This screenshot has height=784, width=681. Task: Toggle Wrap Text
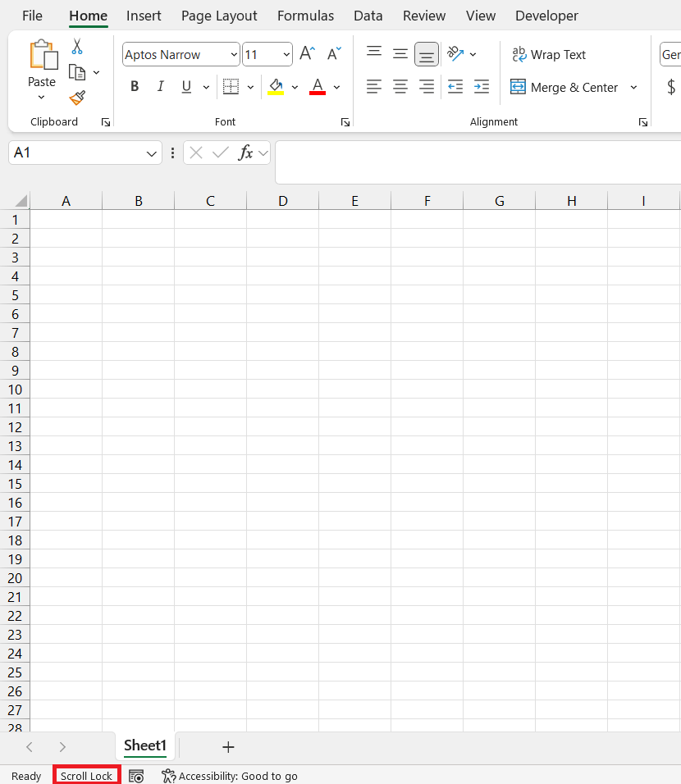548,54
